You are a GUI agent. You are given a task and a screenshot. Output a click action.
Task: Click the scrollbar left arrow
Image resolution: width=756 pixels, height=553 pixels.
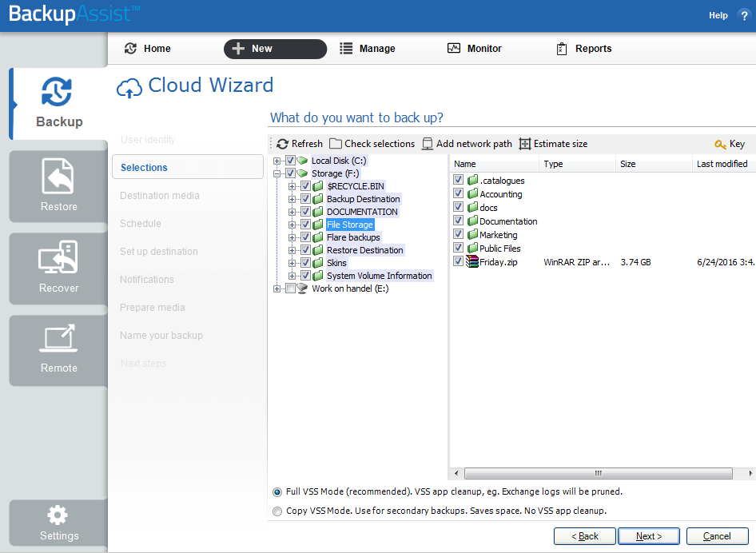(456, 473)
